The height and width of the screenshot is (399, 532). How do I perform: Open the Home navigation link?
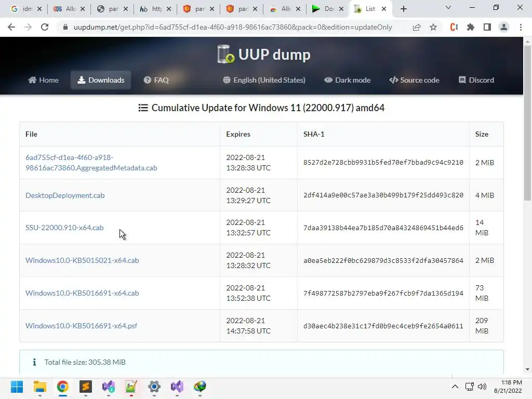pos(44,80)
